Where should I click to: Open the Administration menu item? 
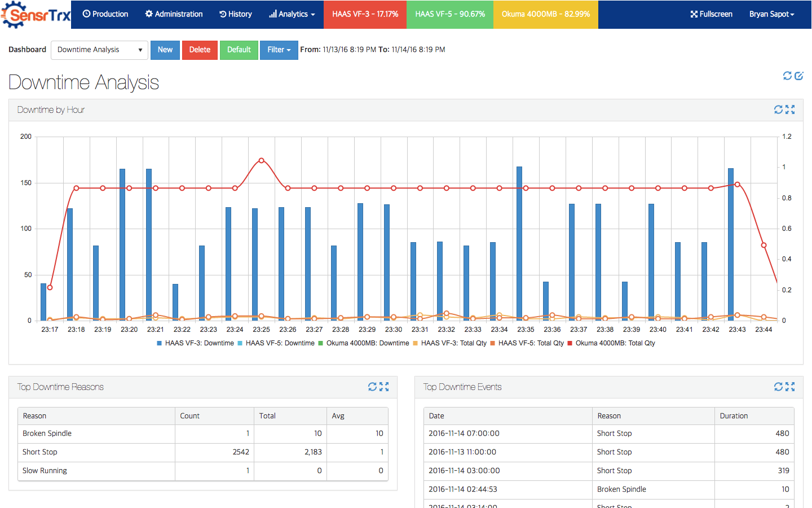(174, 14)
